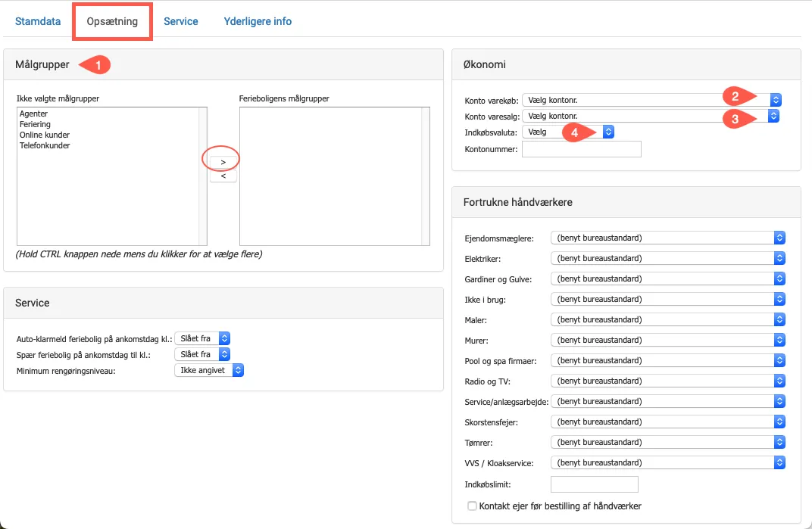Image resolution: width=812 pixels, height=529 pixels.
Task: Select Online kunder in the list
Action: coord(45,135)
